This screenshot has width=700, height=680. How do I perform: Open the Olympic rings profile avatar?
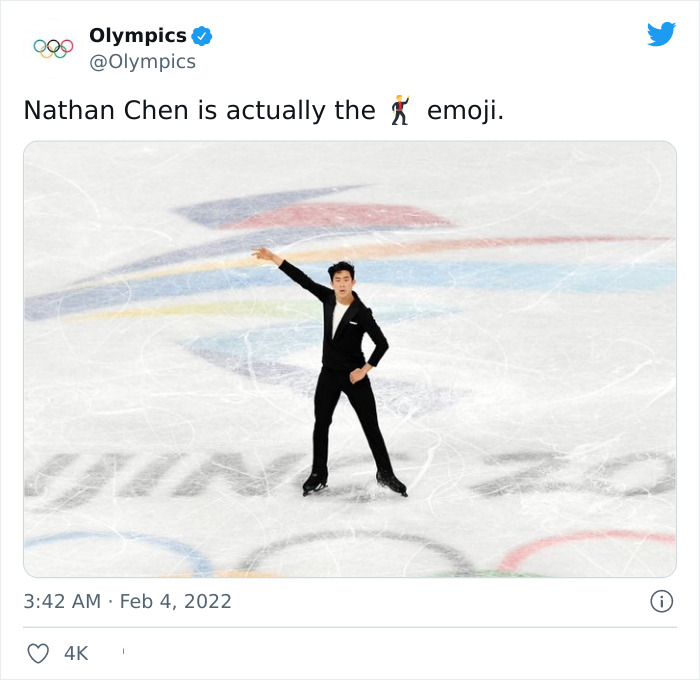click(x=53, y=49)
